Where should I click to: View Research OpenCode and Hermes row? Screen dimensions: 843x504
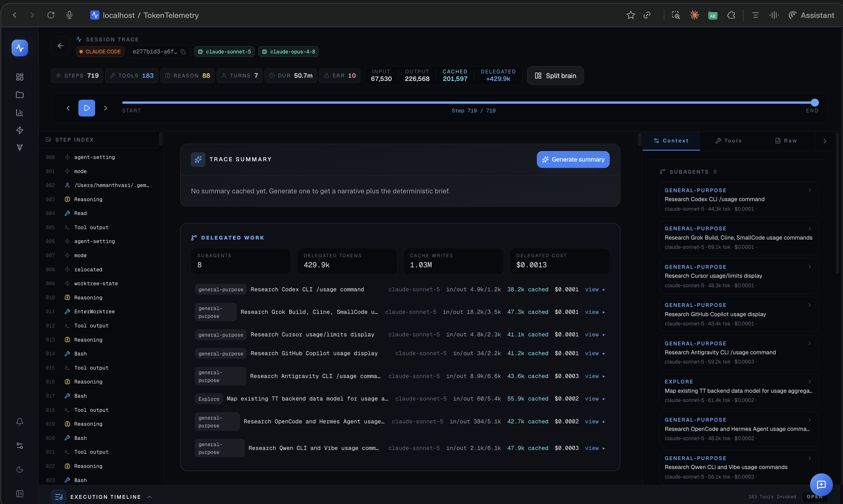pyautogui.click(x=595, y=421)
